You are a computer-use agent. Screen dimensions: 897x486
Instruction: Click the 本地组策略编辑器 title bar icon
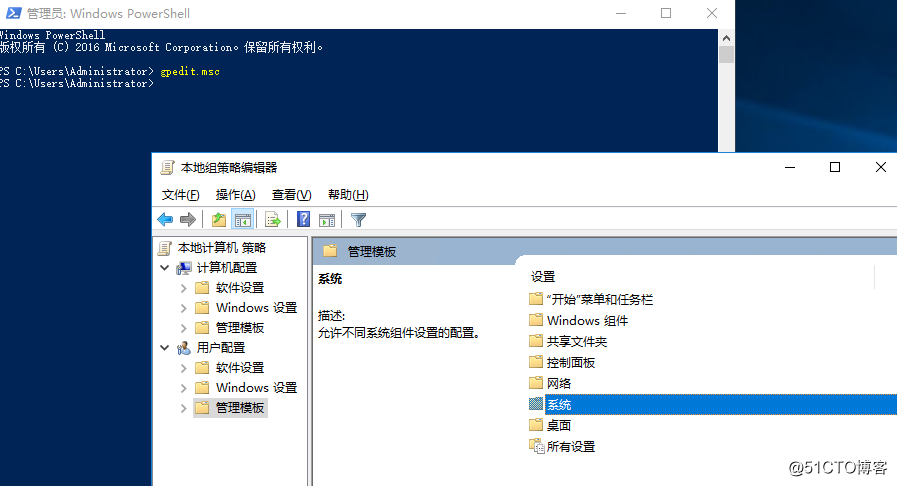pyautogui.click(x=167, y=168)
